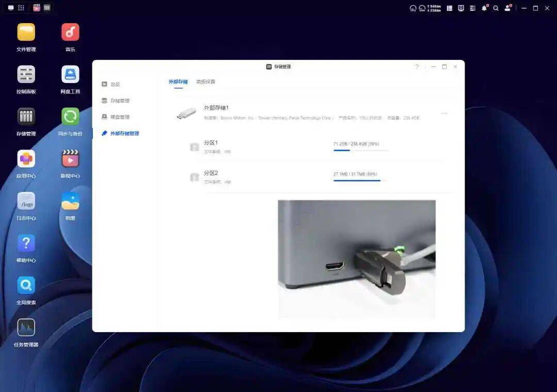Switch to the 外部存储 tab

(178, 81)
